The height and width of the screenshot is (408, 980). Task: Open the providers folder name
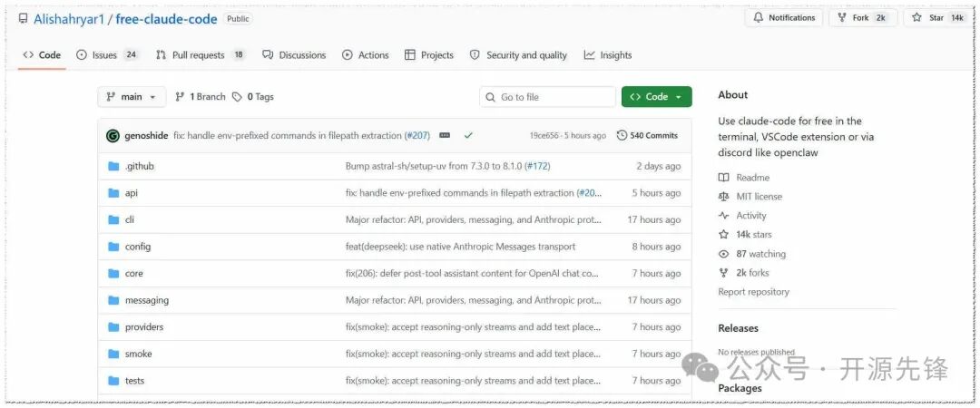pyautogui.click(x=144, y=326)
